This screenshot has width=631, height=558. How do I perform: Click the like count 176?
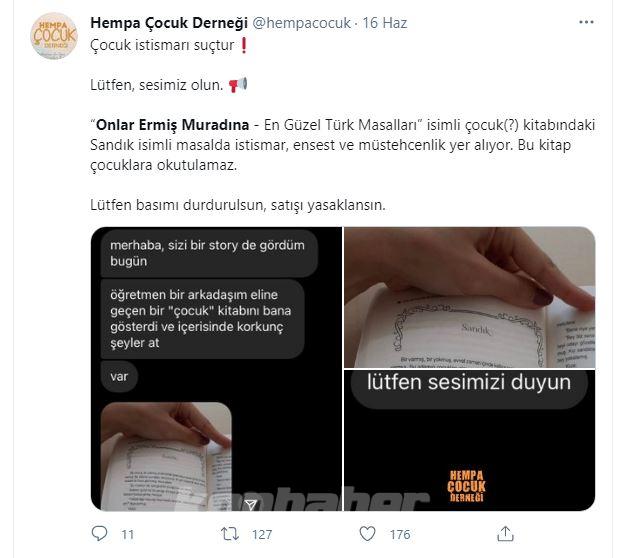tap(400, 534)
